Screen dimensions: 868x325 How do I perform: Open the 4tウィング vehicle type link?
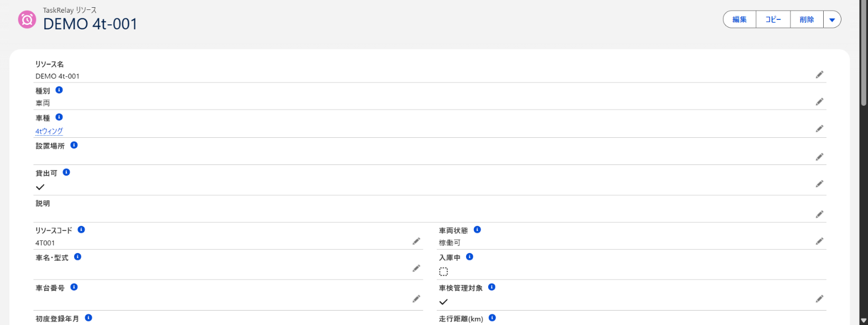pos(49,131)
